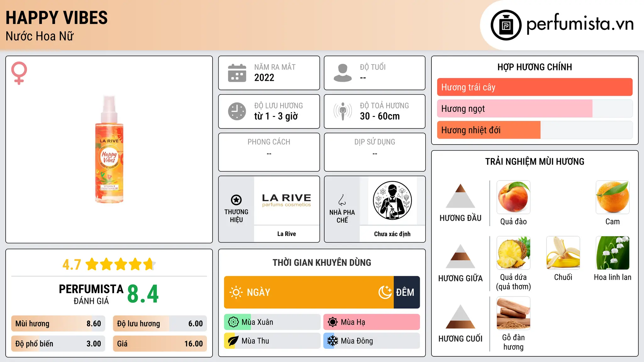Click the Độ lưu hương 6.00 score bar
This screenshot has width=644, height=362.
pos(160,323)
